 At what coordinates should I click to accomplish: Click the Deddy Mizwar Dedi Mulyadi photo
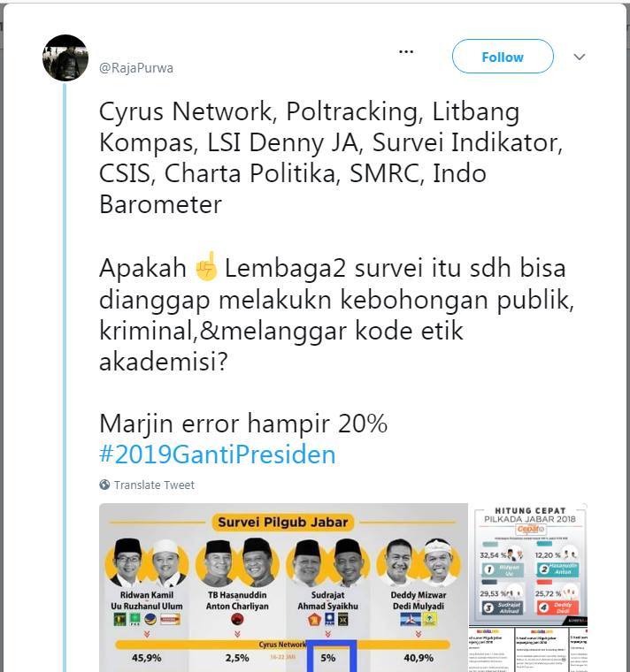[x=419, y=562]
